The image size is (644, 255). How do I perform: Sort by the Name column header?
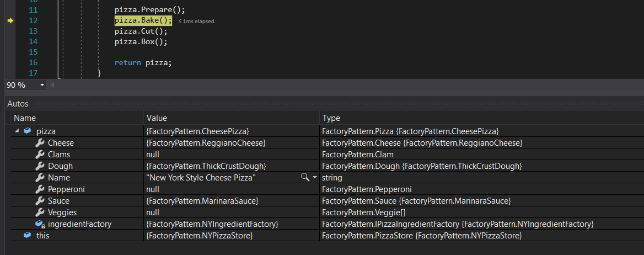77,118
